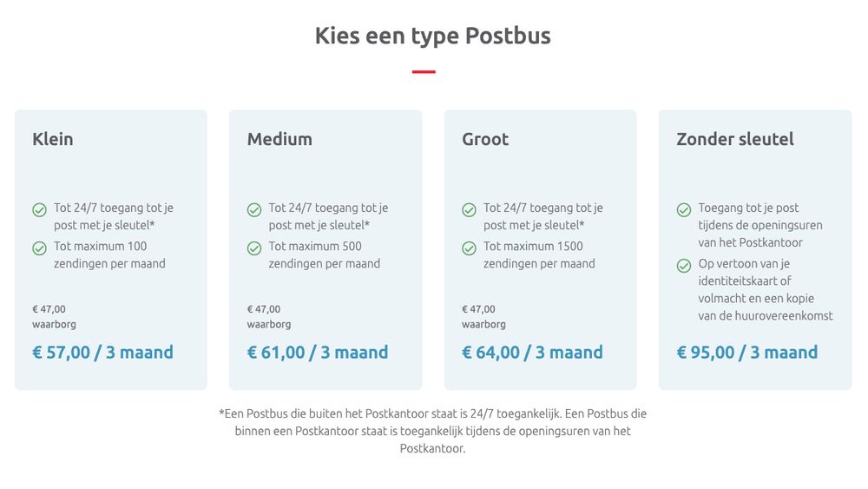The image size is (868, 489).
Task: Click the € 47,00 waarborg text in Groot
Action: pyautogui.click(x=483, y=317)
